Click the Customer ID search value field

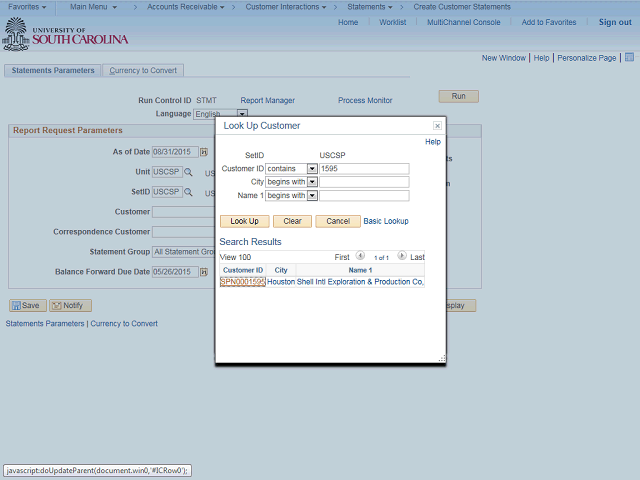tap(364, 169)
